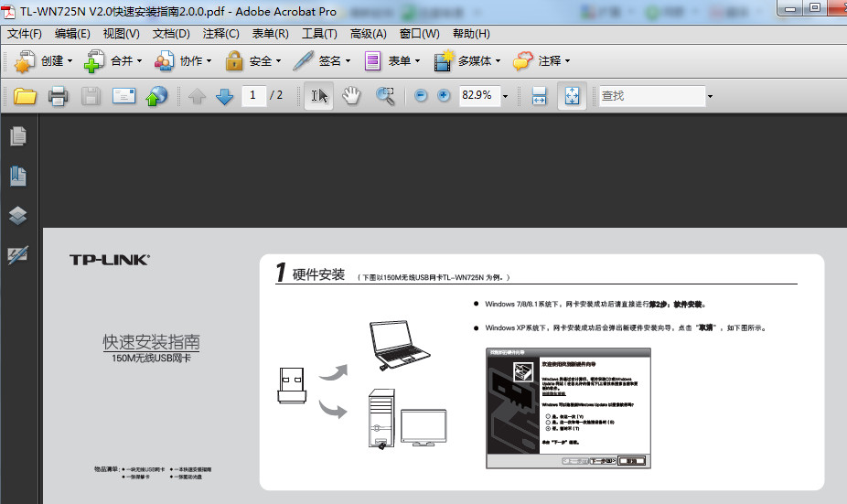847x504 pixels.
Task: Click the 表单 purple form icon
Action: tap(372, 60)
